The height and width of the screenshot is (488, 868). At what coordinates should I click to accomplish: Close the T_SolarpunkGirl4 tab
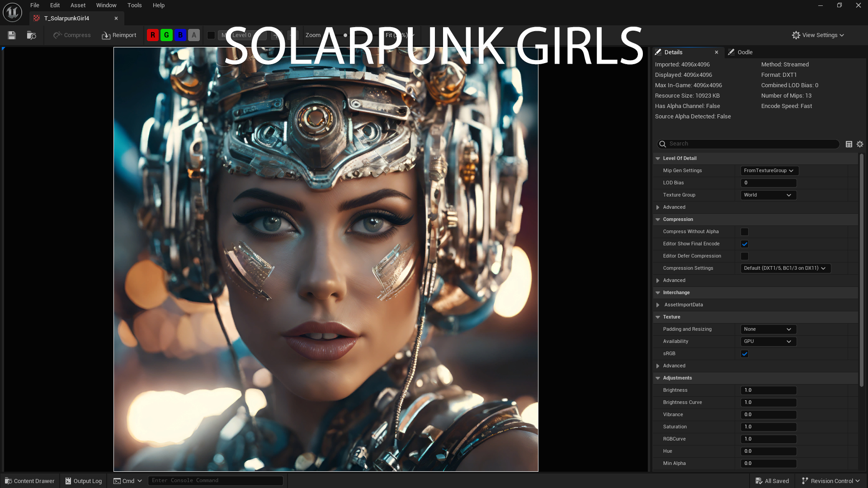116,19
